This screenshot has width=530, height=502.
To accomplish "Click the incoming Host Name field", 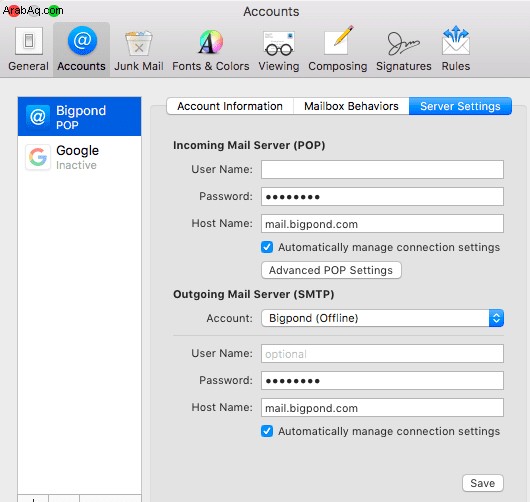I will [x=382, y=223].
